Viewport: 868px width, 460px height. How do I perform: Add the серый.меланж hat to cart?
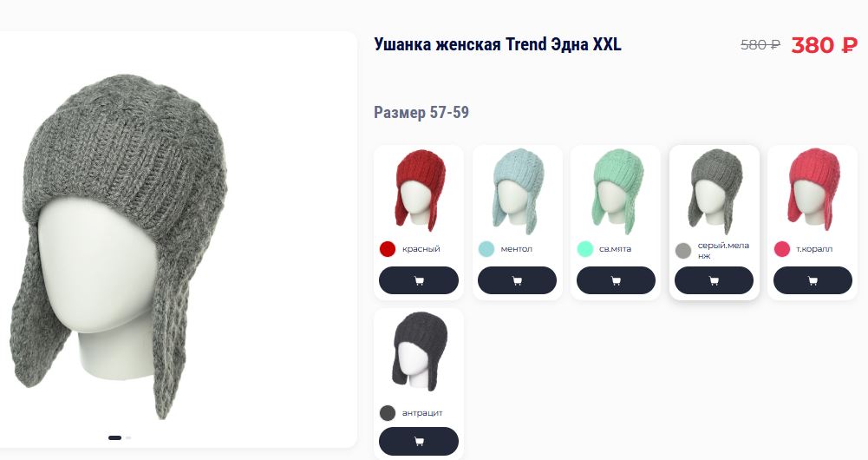tap(715, 280)
